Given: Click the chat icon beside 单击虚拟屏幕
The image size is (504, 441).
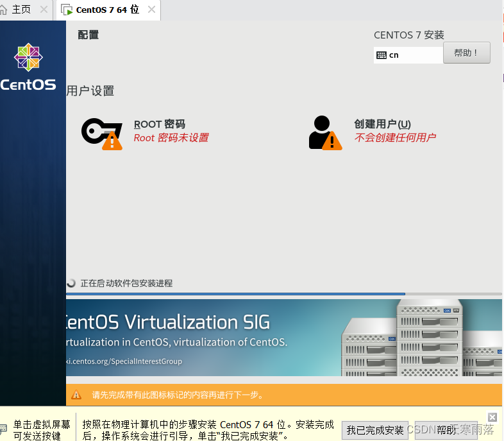Looking at the screenshot, I should [3, 428].
